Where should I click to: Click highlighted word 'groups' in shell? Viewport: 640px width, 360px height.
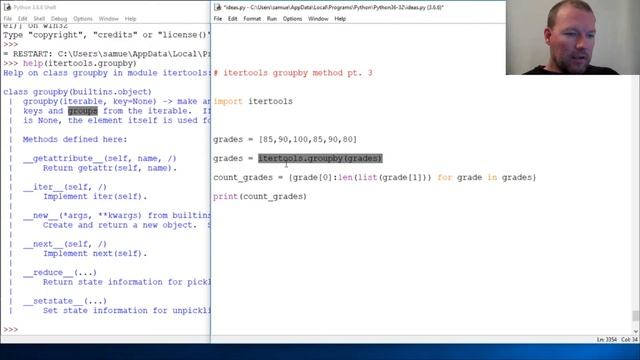point(83,111)
